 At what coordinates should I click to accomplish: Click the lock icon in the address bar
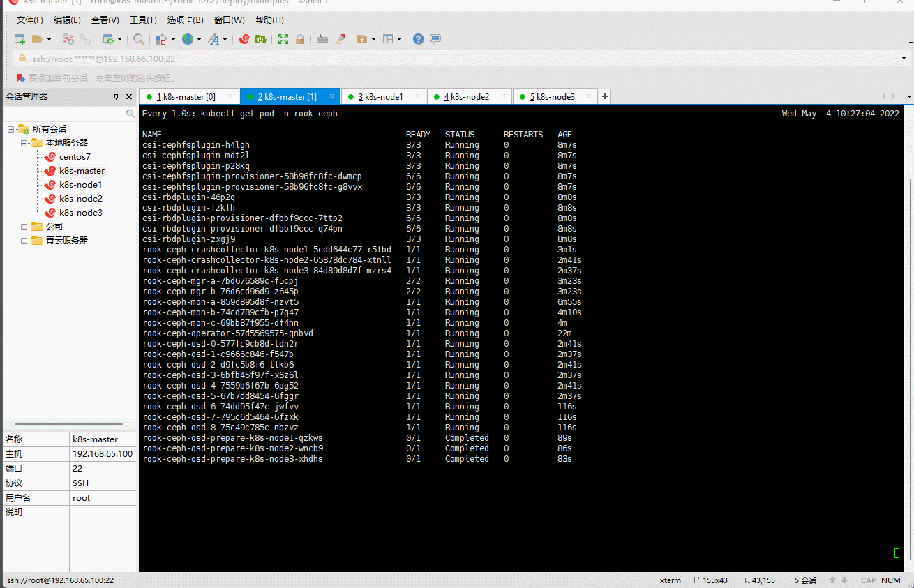(22, 59)
